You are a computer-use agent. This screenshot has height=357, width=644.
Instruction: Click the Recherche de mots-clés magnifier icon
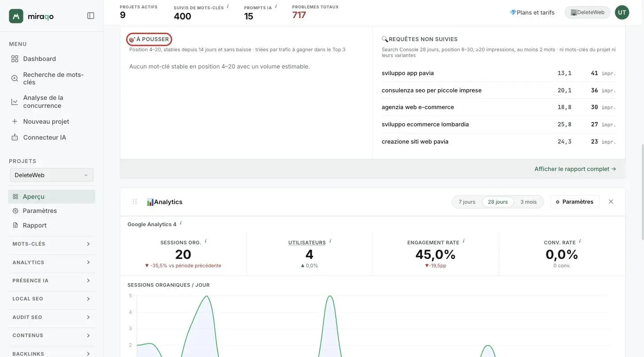(x=15, y=78)
